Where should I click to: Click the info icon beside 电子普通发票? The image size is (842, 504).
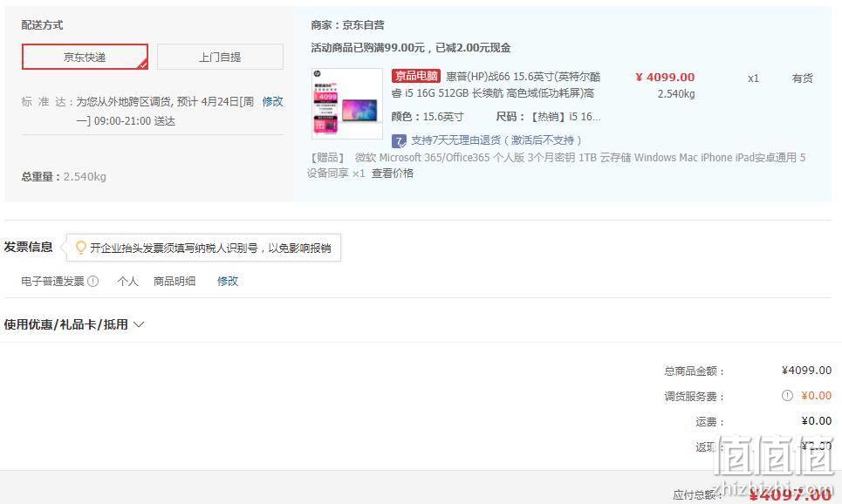[x=92, y=281]
